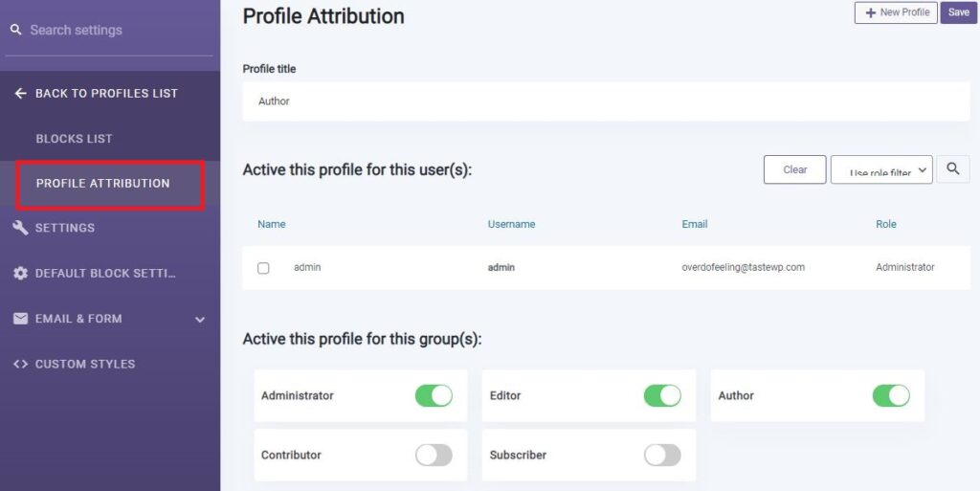Click the gear icon for Default Block Settings
This screenshot has width=980, height=491.
[x=21, y=273]
